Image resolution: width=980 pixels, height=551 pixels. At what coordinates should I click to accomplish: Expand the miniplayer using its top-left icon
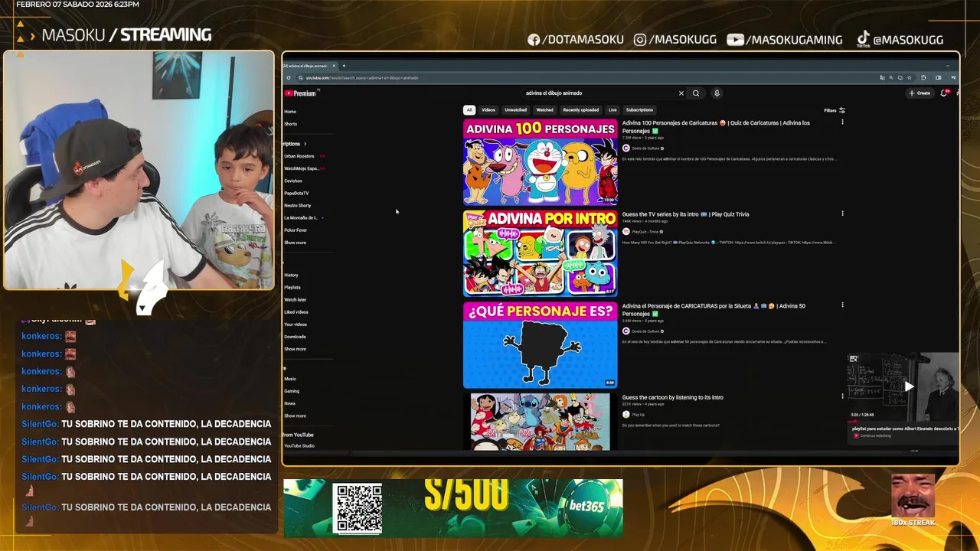(x=854, y=358)
